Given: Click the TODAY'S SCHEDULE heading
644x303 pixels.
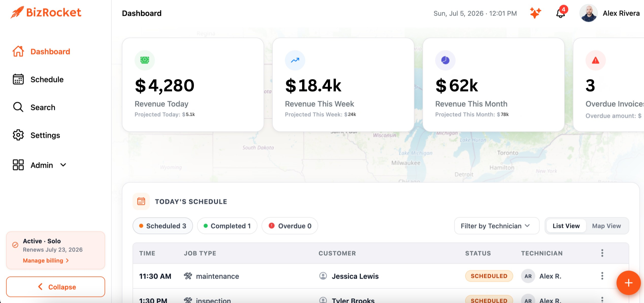Looking at the screenshot, I should [x=191, y=201].
